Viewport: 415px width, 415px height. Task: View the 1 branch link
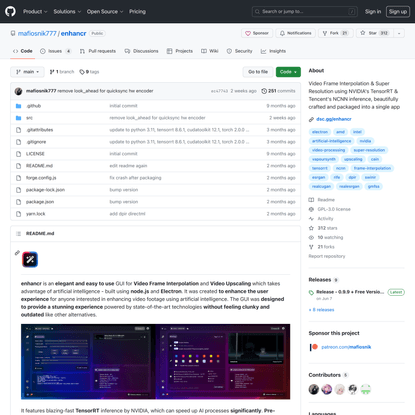pyautogui.click(x=62, y=72)
